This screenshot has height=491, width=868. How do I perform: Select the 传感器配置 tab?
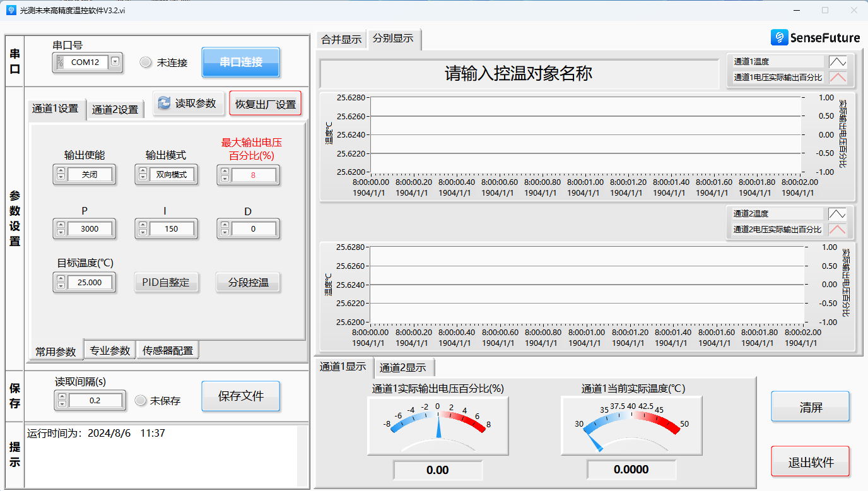pos(168,351)
